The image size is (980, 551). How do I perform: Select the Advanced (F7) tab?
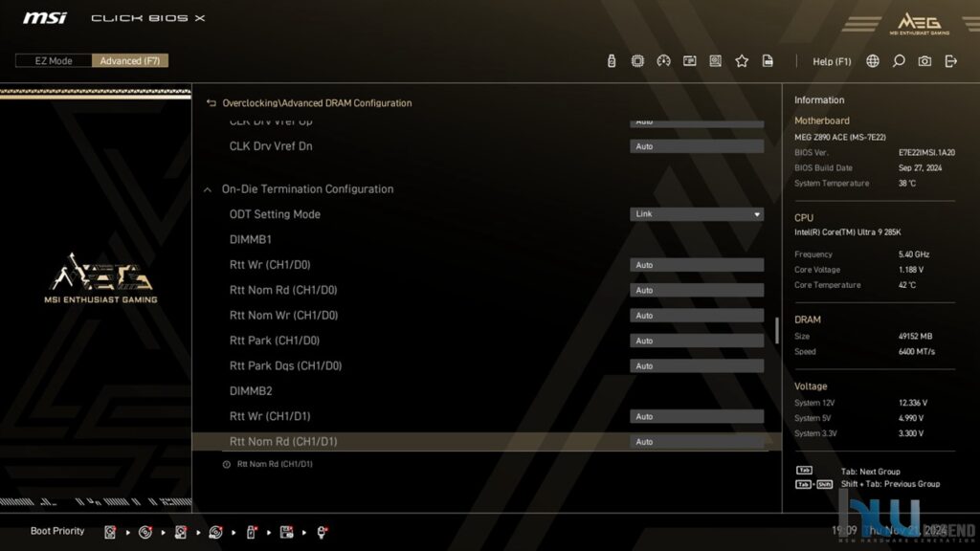pos(130,60)
